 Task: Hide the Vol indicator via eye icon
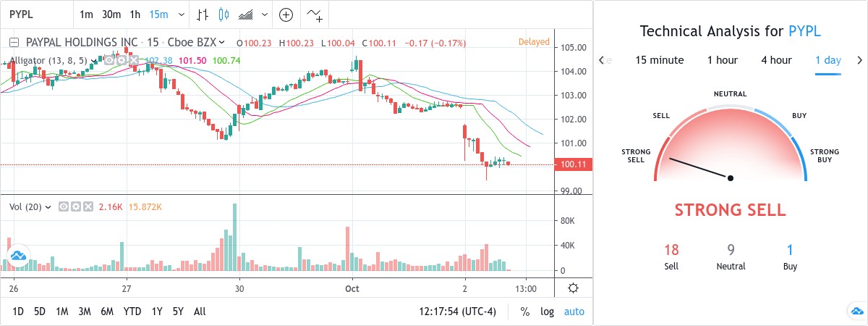coord(64,207)
